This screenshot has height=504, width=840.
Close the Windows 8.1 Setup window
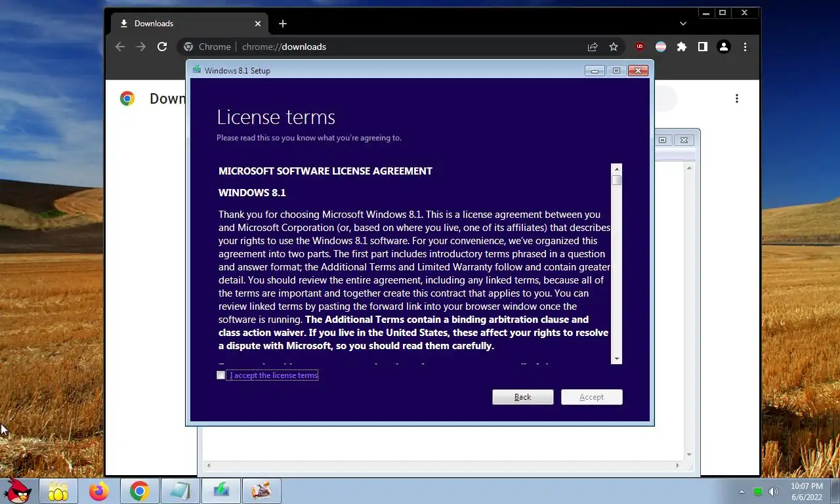[x=638, y=70]
